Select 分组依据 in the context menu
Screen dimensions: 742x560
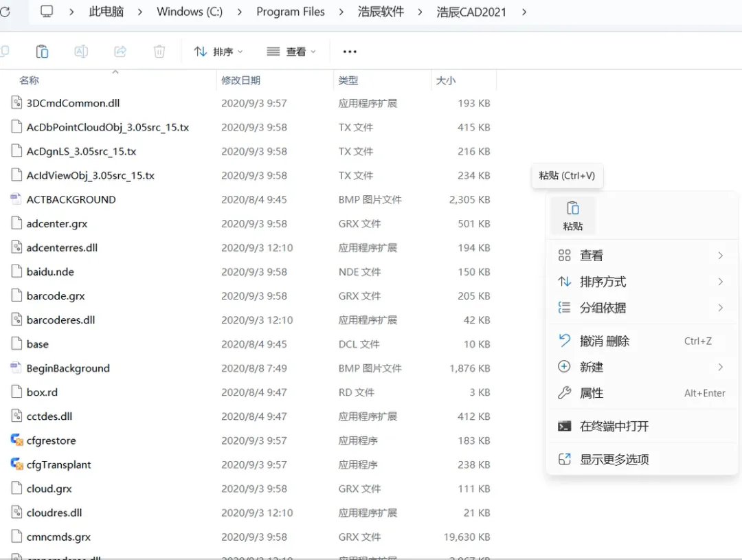[641, 308]
